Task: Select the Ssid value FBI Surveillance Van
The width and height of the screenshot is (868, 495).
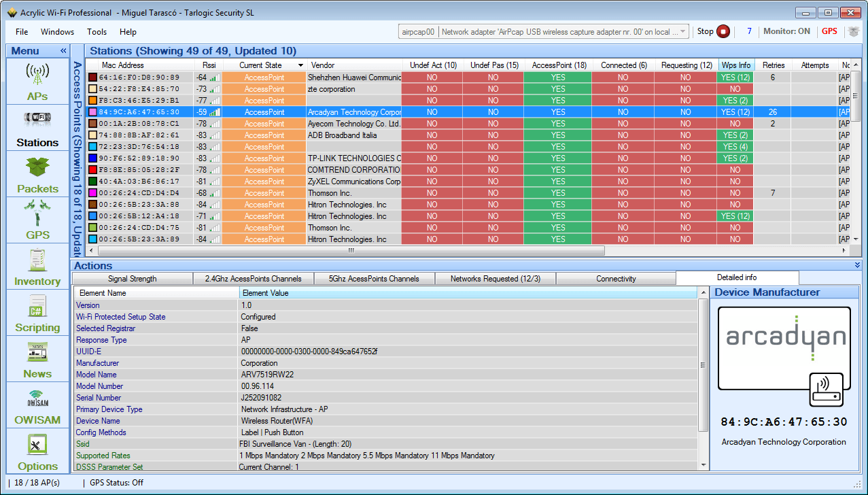Action: [x=295, y=444]
